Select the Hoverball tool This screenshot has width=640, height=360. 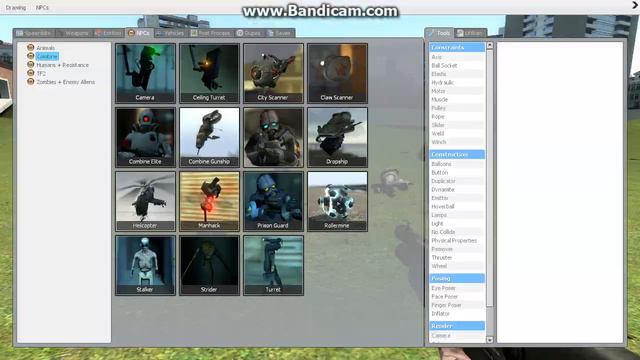(457, 207)
